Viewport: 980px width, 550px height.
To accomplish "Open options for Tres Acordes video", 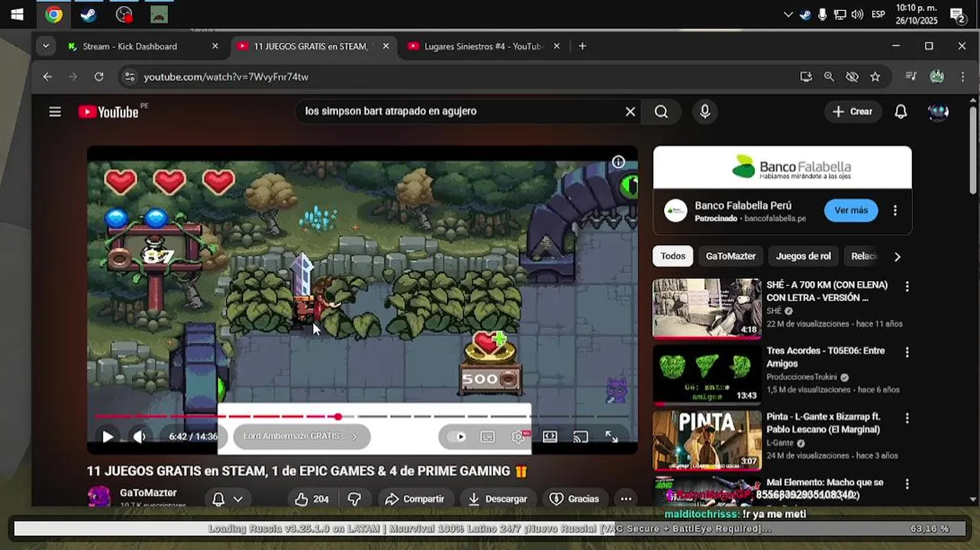I will point(907,352).
